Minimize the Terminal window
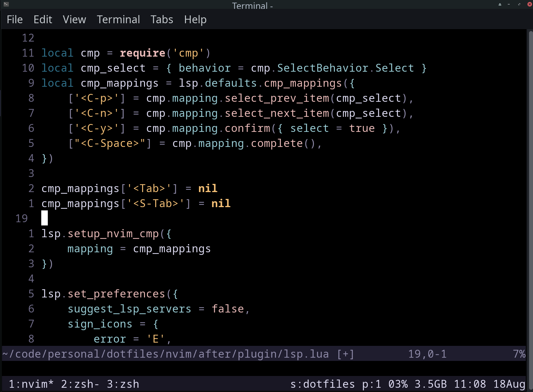Image resolution: width=533 pixels, height=392 pixels. (509, 4)
